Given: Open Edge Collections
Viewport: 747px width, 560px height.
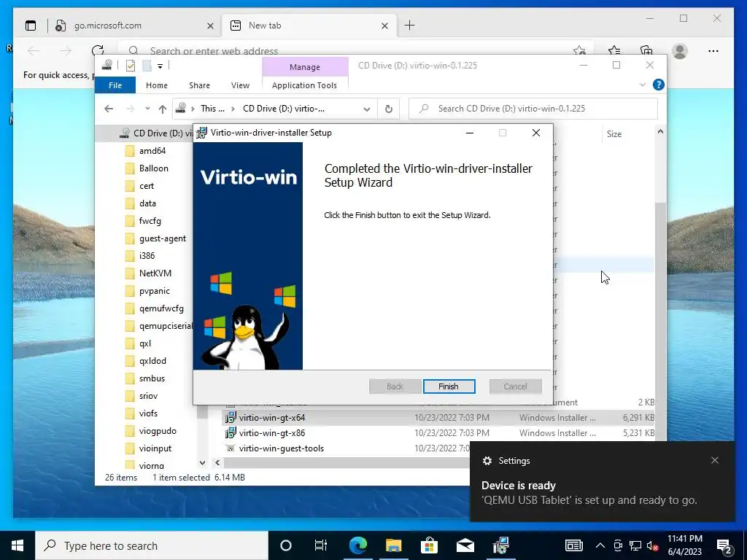Looking at the screenshot, I should (646, 50).
